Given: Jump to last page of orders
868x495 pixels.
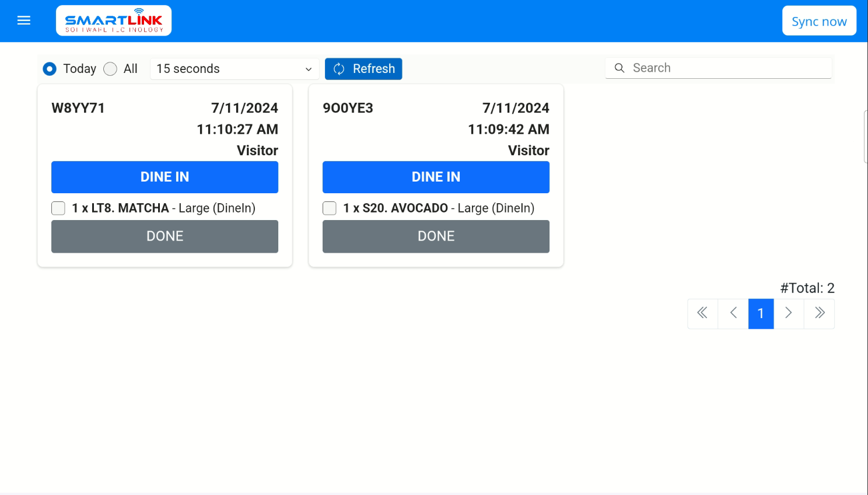Looking at the screenshot, I should tap(820, 313).
